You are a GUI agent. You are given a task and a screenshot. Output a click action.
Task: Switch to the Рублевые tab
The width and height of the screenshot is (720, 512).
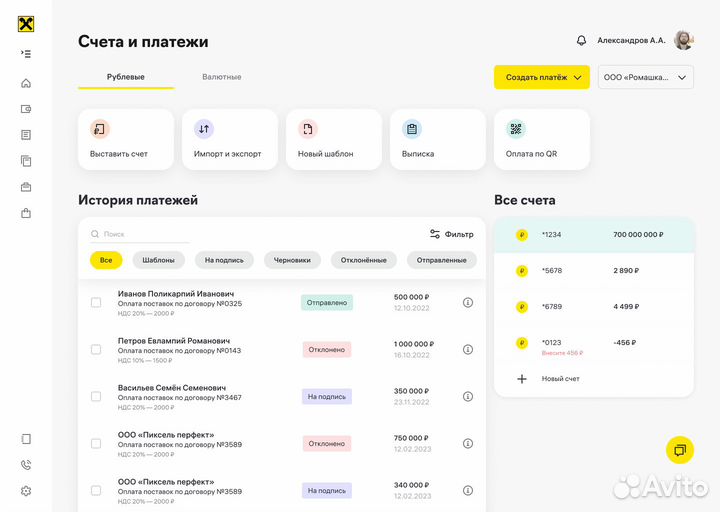pyautogui.click(x=126, y=77)
